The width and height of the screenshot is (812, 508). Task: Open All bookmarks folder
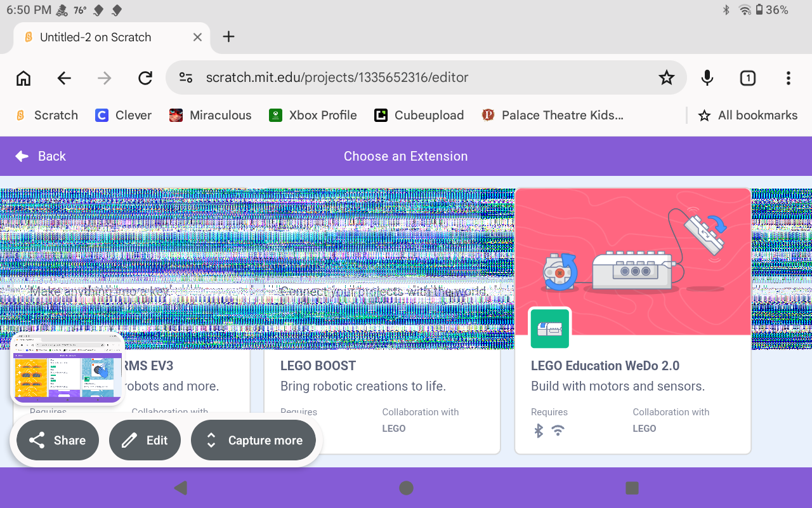pos(748,115)
